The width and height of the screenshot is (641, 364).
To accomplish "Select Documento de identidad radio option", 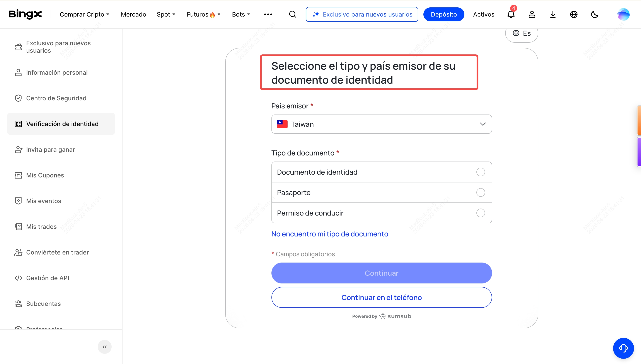I will [481, 172].
